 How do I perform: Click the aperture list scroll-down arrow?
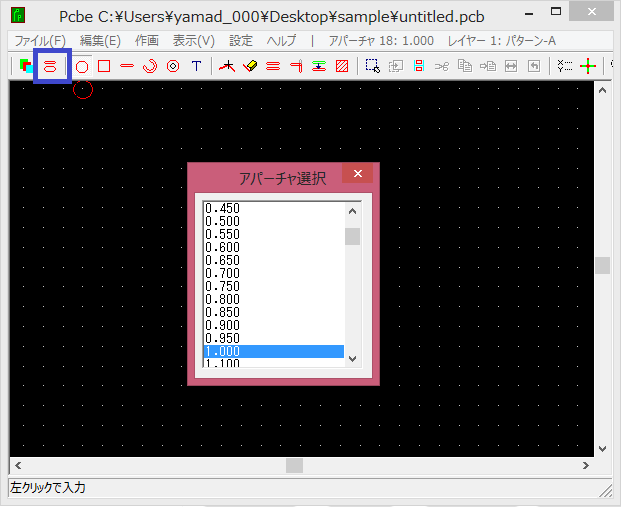(x=352, y=360)
